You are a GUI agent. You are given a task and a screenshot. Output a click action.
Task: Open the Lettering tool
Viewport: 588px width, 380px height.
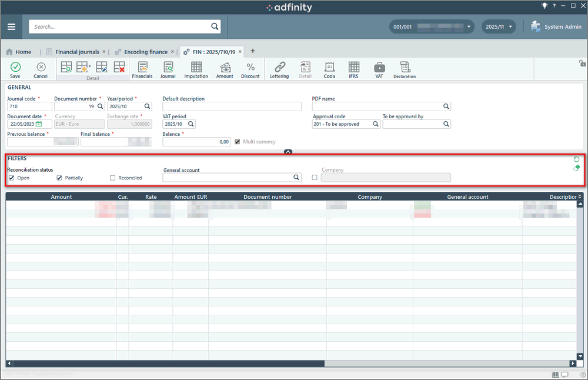coord(279,68)
